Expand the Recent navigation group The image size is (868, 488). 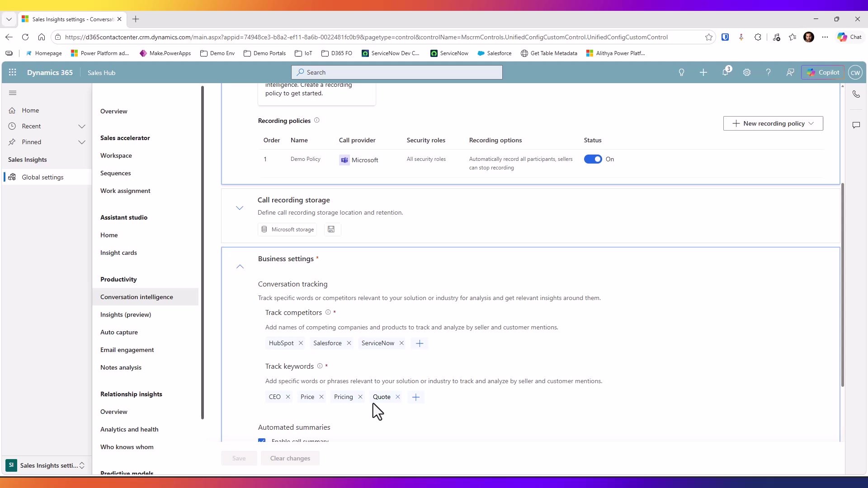tap(82, 126)
